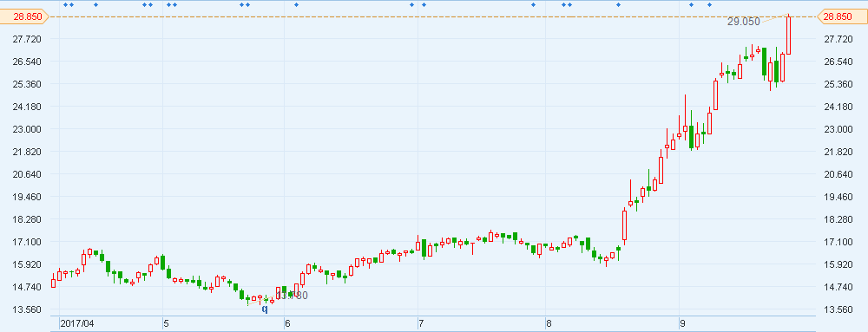This screenshot has height=332, width=868.
Task: Click 18.280 on the right price axis
Action: (839, 219)
